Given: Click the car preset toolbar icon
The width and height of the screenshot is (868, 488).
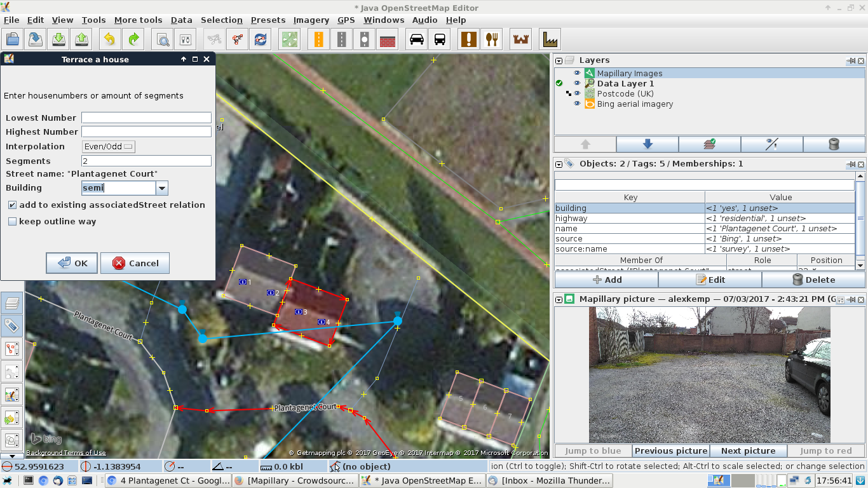Looking at the screenshot, I should (x=417, y=39).
